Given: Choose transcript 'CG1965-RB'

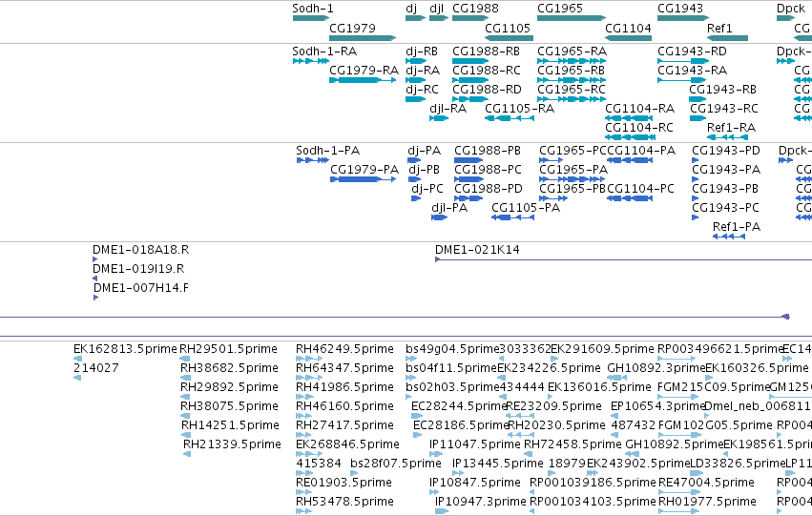Looking at the screenshot, I should pyautogui.click(x=572, y=71).
